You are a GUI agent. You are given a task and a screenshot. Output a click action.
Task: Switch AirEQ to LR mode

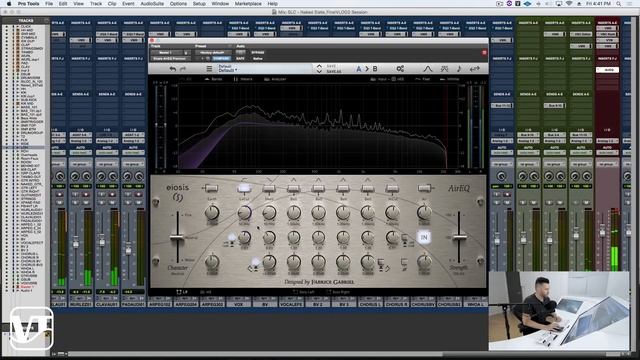click(182, 292)
